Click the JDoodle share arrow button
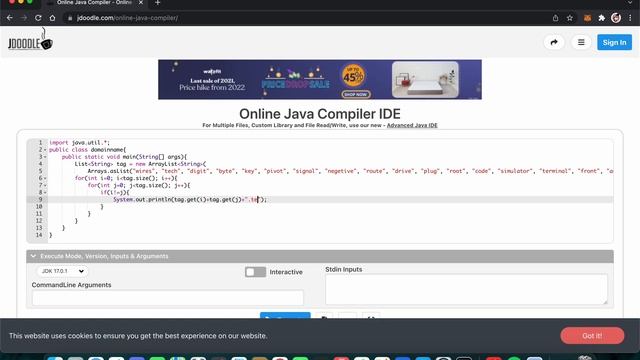The height and width of the screenshot is (360, 640). click(554, 42)
